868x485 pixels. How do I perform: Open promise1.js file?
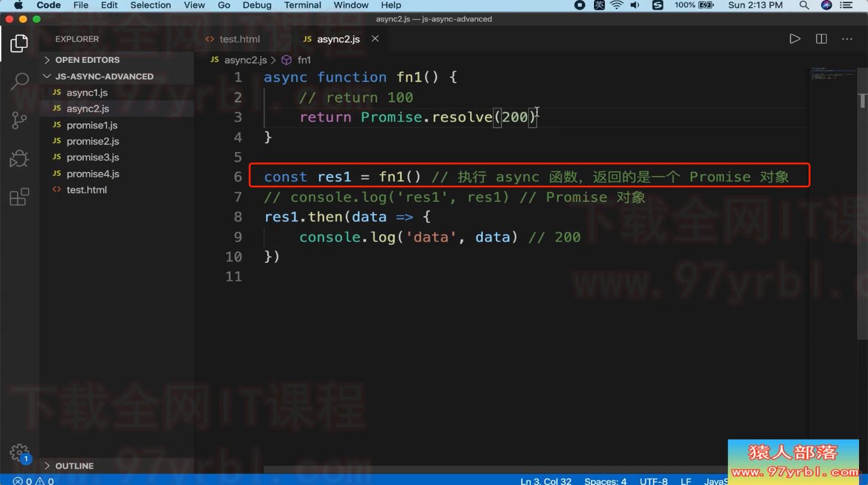tap(92, 125)
